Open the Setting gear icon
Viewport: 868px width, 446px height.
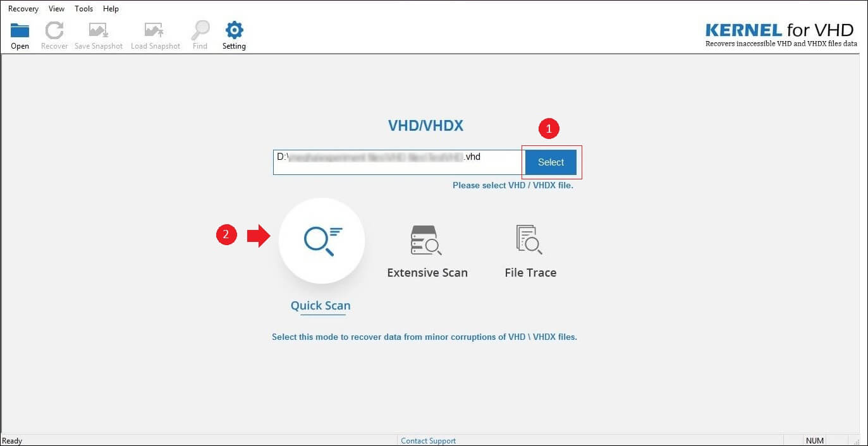pyautogui.click(x=235, y=30)
